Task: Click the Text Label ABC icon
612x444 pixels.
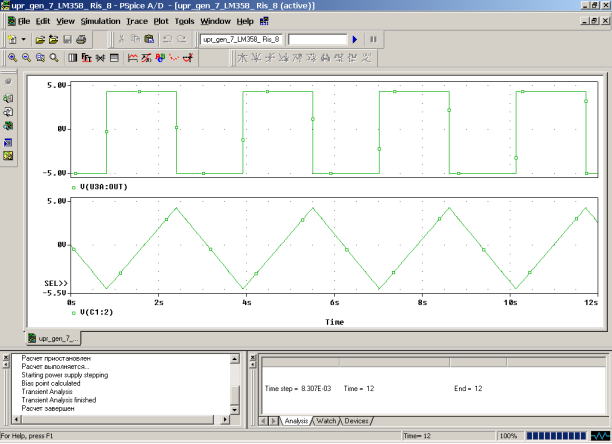Action: point(160,58)
